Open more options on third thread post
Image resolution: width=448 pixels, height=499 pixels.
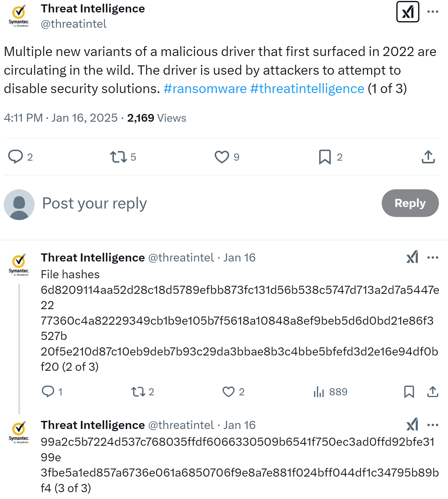click(x=433, y=425)
